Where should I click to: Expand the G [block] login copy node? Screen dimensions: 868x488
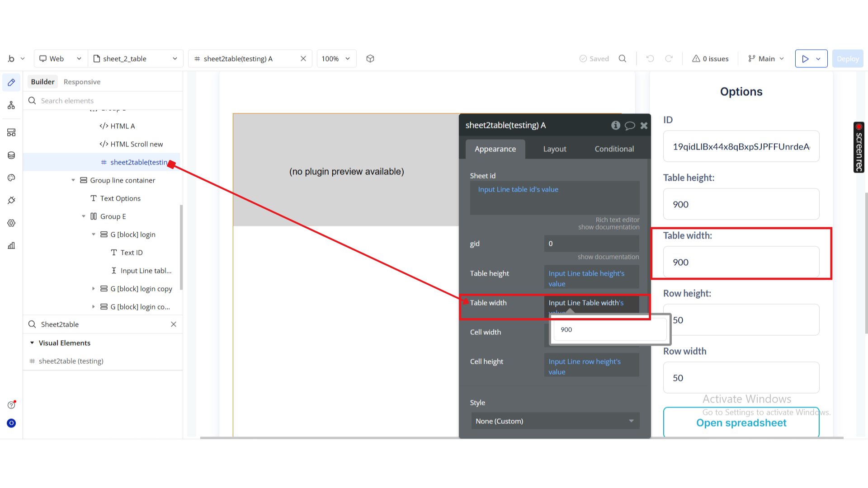coord(94,289)
